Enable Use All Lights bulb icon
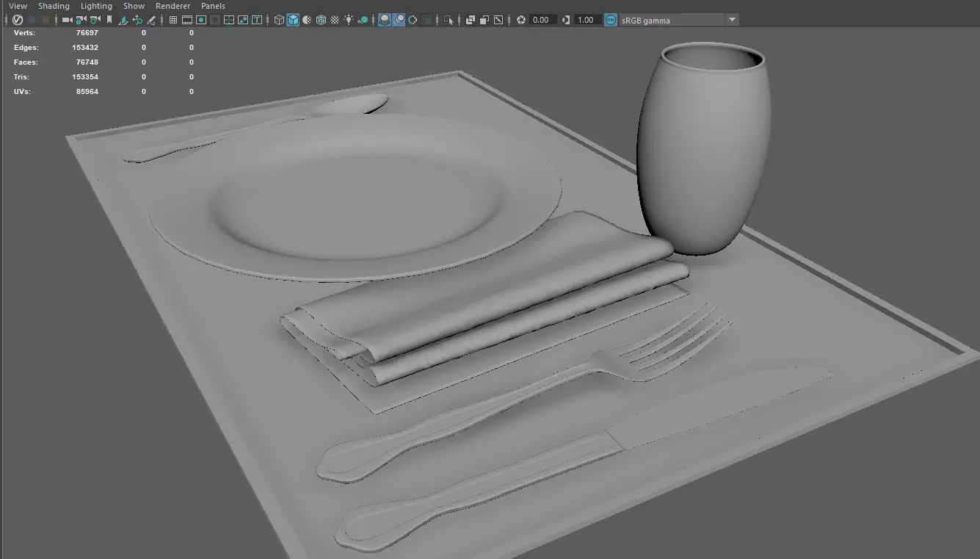The width and height of the screenshot is (980, 559). 349,20
